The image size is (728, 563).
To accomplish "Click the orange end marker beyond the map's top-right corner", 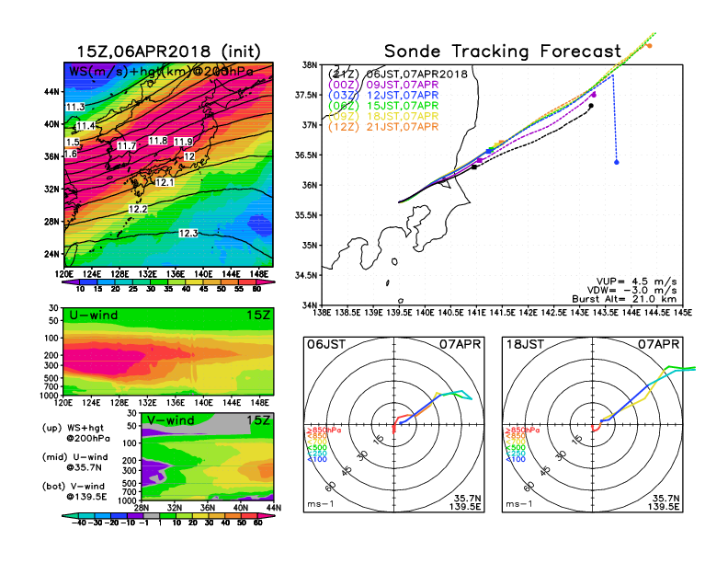I will pyautogui.click(x=649, y=45).
